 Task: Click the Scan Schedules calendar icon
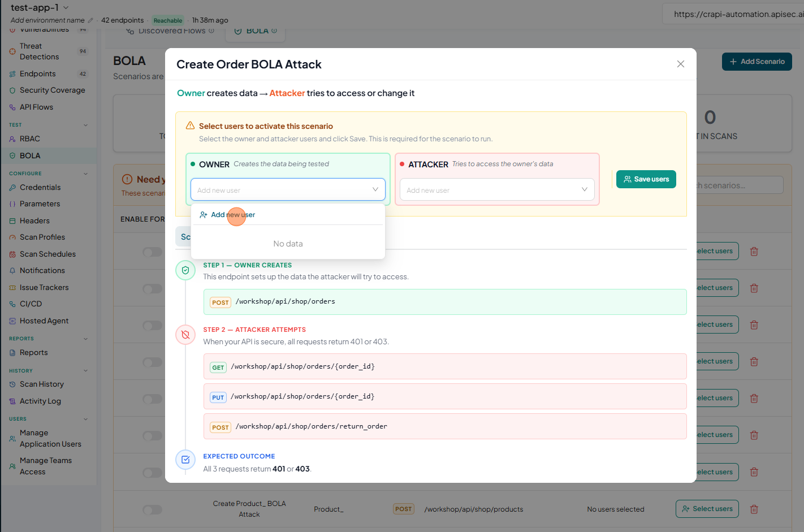[x=12, y=254]
